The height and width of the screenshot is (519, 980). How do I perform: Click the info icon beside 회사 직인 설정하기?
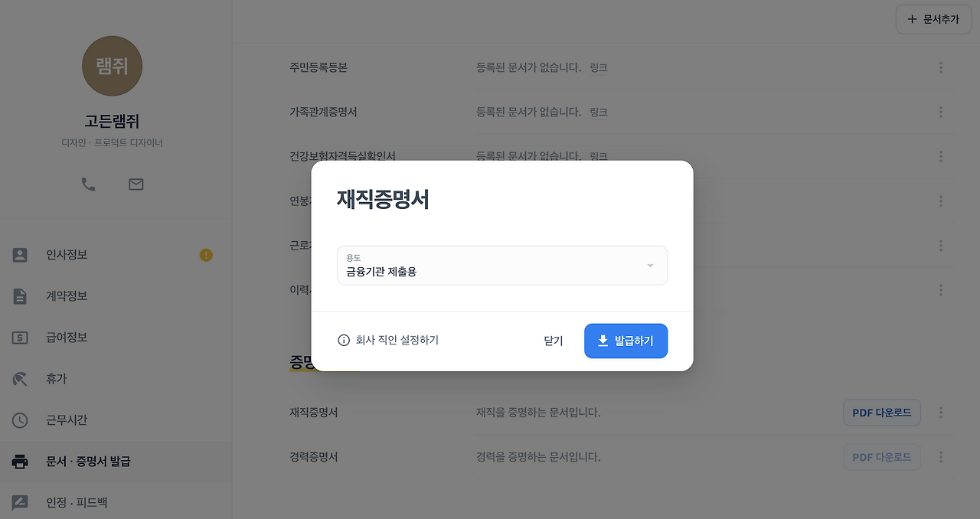tap(344, 341)
